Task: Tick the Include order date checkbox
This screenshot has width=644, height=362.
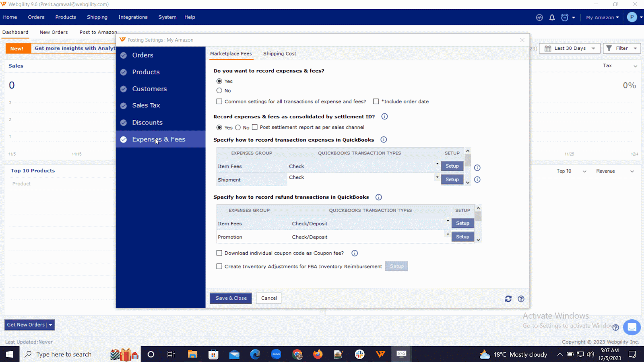Action: 376,101
